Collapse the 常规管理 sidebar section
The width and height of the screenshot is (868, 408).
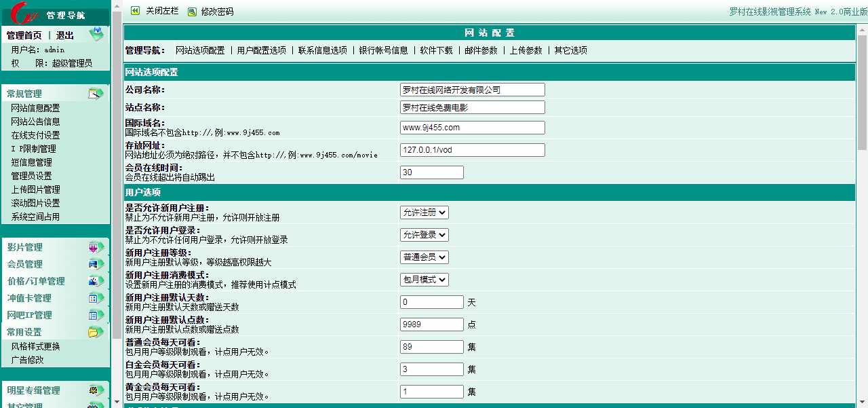click(x=24, y=94)
